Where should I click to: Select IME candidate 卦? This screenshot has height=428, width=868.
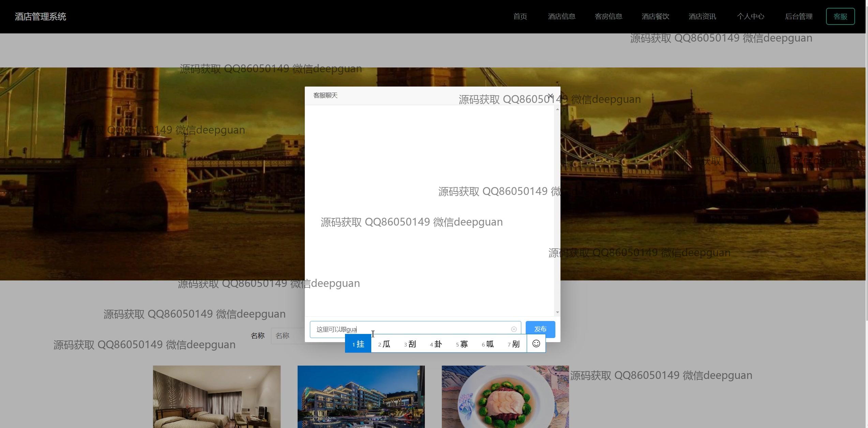[x=436, y=344]
